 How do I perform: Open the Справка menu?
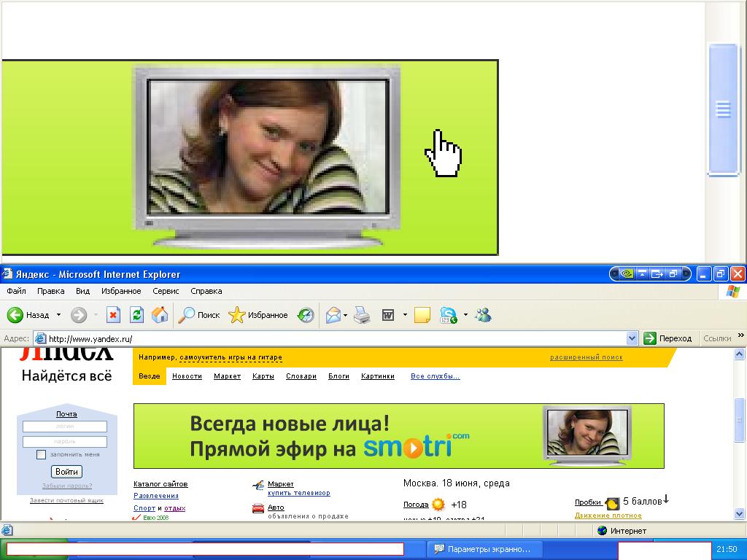pyautogui.click(x=206, y=291)
